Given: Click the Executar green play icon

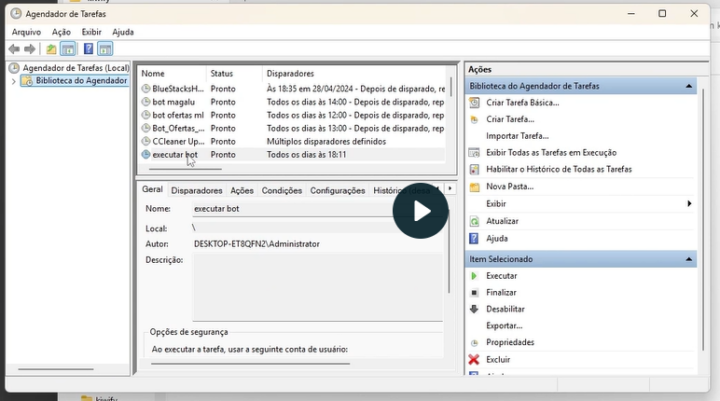Looking at the screenshot, I should pos(474,276).
